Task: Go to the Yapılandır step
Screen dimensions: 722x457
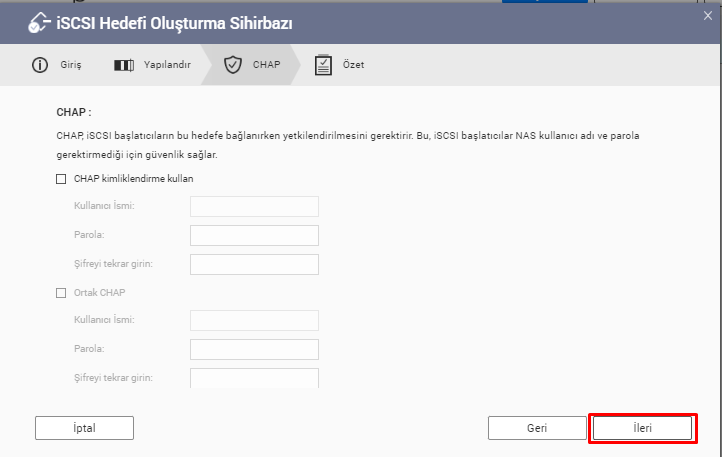Action: tap(167, 64)
